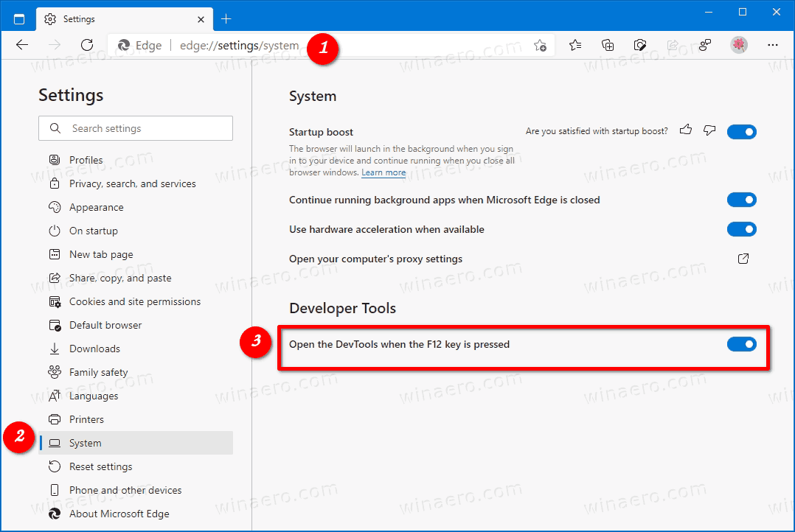Open Printers settings
The height and width of the screenshot is (532, 795).
136,419
